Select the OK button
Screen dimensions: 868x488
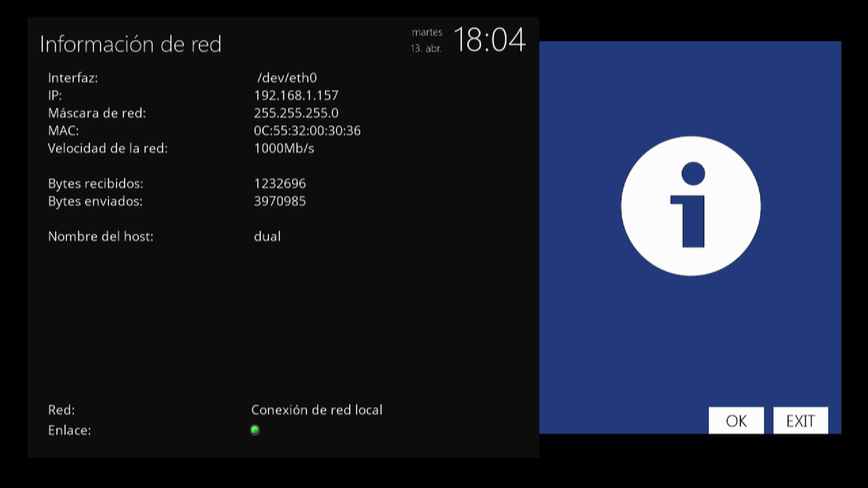point(736,421)
